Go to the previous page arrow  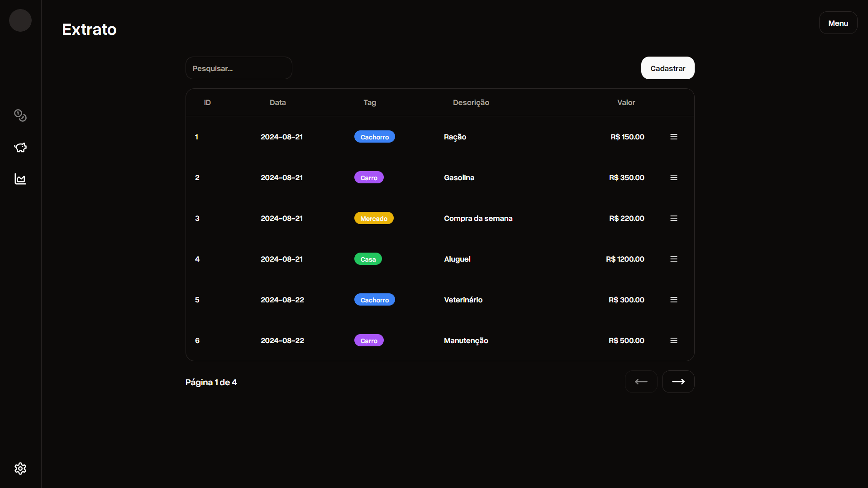click(641, 382)
